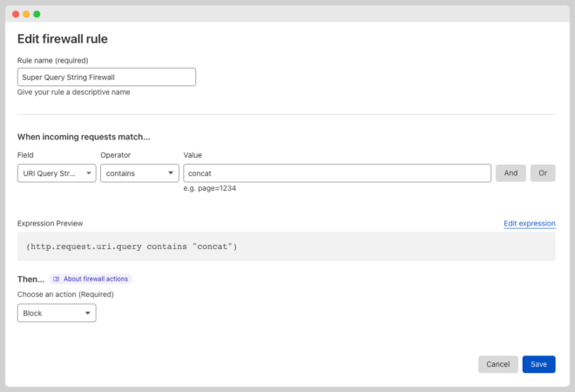This screenshot has height=392, width=575.
Task: Click the book icon beside About firewall actions
Action: (56, 279)
